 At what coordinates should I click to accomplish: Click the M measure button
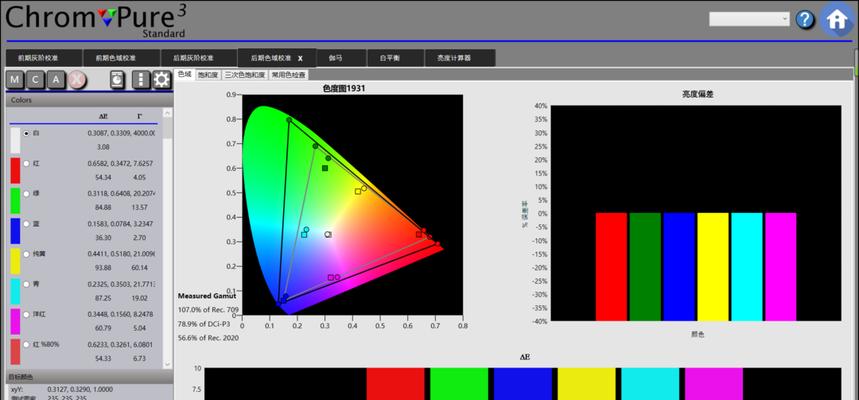tap(15, 80)
